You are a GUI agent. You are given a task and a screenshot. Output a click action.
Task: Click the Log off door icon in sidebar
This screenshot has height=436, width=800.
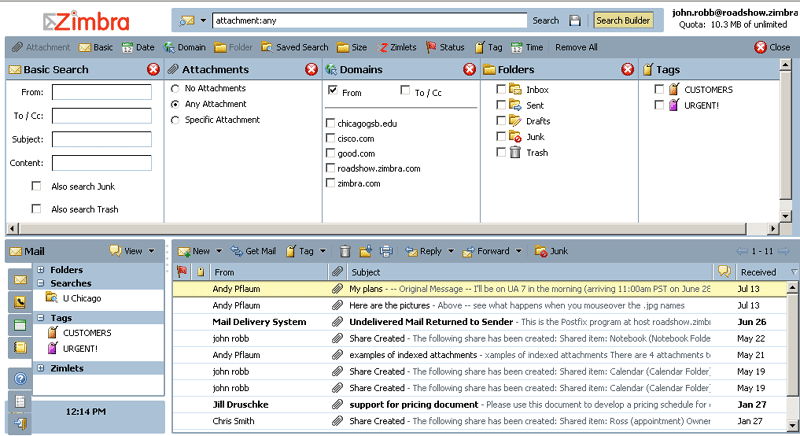click(20, 423)
